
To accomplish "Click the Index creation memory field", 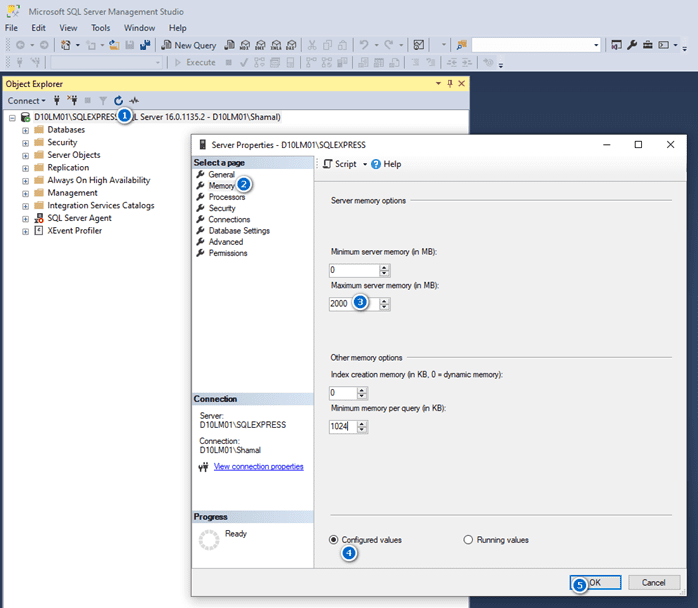I will click(343, 393).
